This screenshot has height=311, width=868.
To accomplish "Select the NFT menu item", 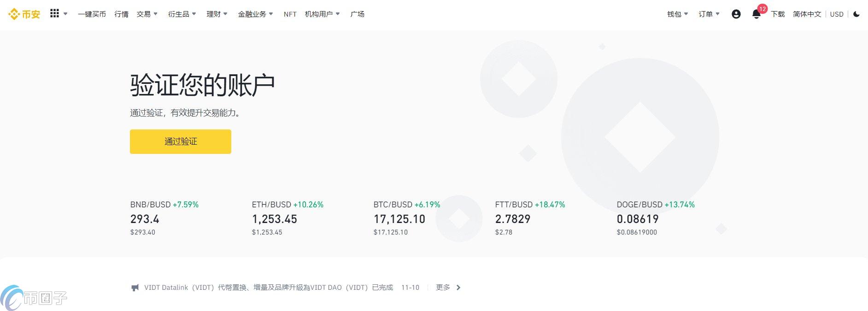I will coord(290,14).
